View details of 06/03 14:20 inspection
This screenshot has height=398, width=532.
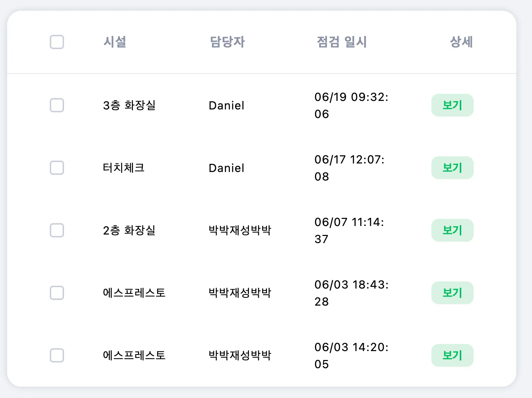pos(452,355)
